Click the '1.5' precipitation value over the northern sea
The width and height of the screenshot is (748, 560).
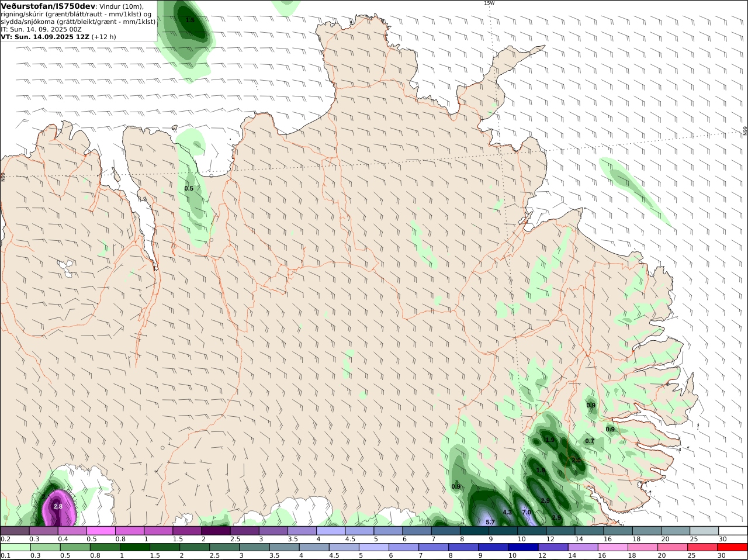(x=190, y=20)
